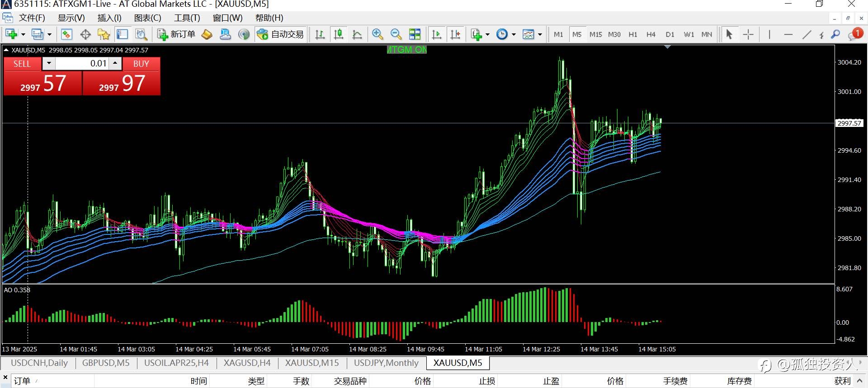Screen dimensions: 868x388
Task: Click the 新订单 new order button
Action: pyautogui.click(x=176, y=34)
